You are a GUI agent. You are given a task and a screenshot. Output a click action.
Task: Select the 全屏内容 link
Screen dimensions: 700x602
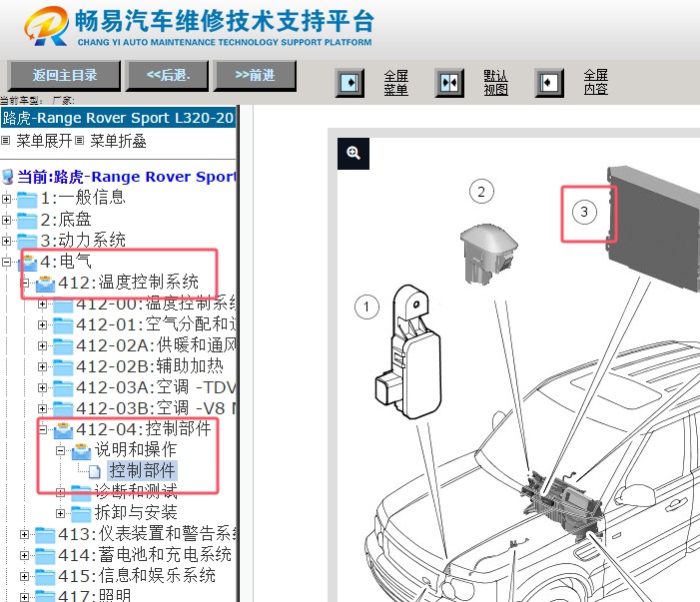(595, 82)
